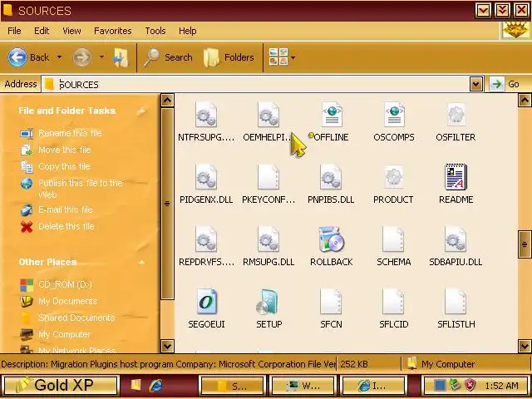
Task: Select the SDBAPIU.DLL file icon
Action: 456,239
